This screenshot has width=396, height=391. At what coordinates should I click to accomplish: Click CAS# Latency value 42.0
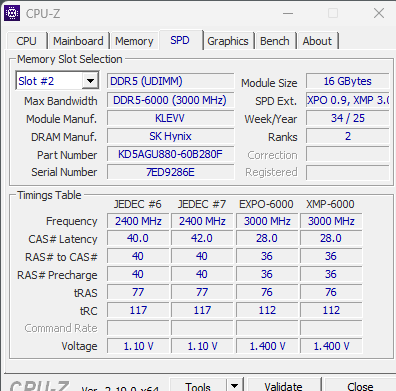pyautogui.click(x=202, y=238)
